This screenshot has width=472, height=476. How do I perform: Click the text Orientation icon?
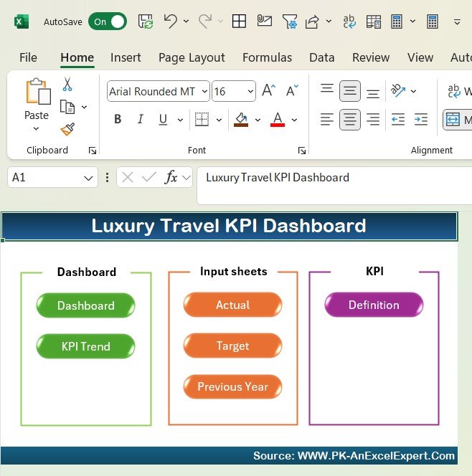398,90
